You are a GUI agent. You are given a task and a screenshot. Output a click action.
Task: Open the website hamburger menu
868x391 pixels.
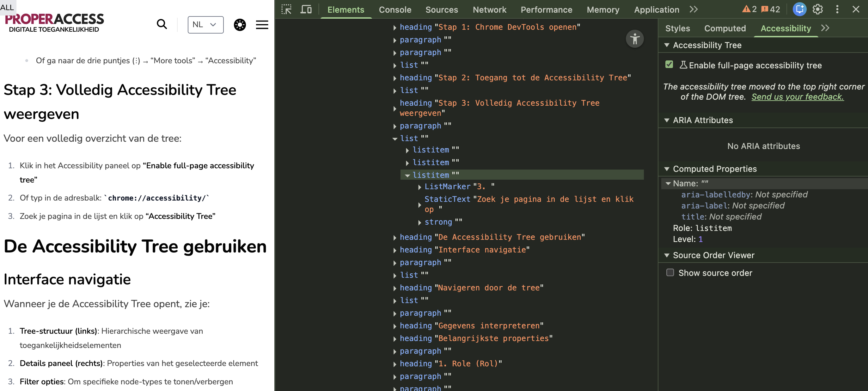[262, 25]
